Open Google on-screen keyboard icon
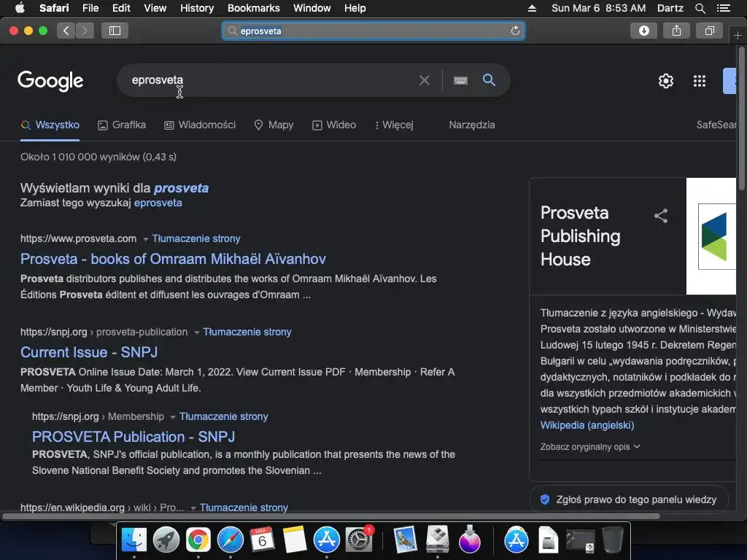 (x=460, y=80)
